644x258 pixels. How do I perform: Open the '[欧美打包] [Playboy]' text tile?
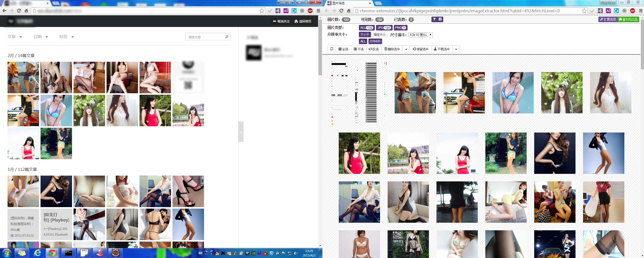(x=56, y=224)
